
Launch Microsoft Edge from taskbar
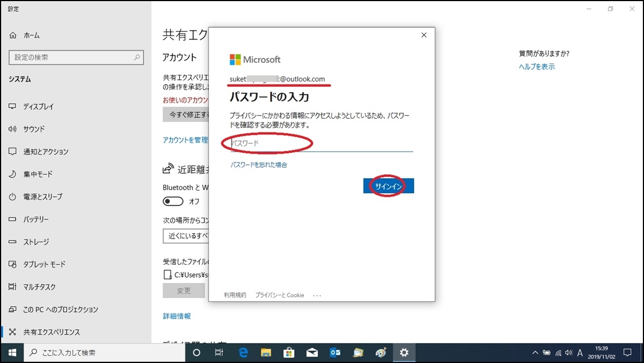click(x=243, y=353)
